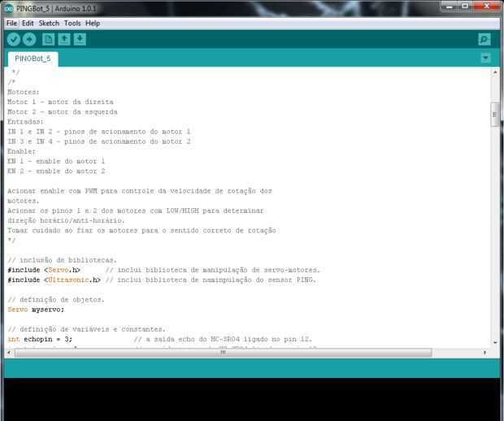Create a new sketch with the New icon
The height and width of the screenshot is (421, 504).
[x=48, y=40]
